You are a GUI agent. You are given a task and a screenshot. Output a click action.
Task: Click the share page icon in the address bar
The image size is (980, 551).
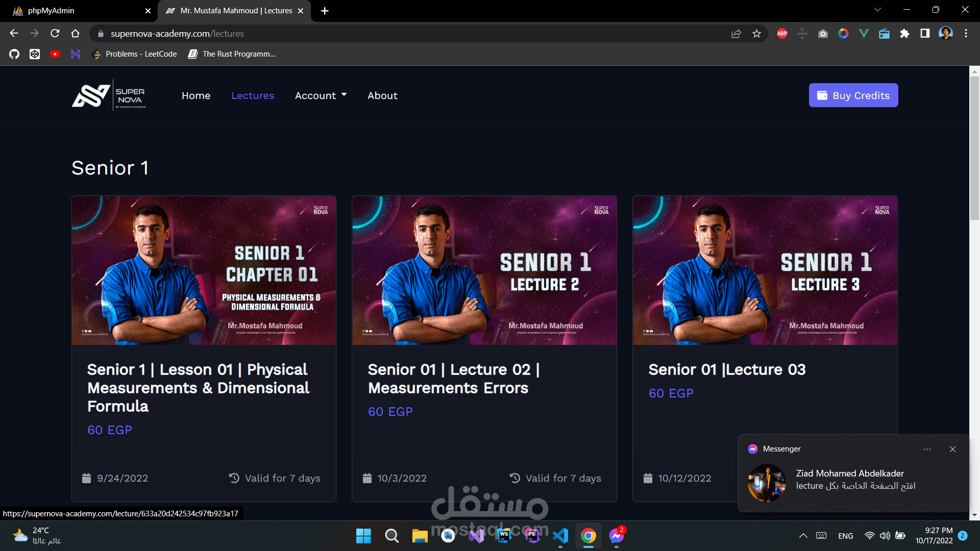[736, 34]
